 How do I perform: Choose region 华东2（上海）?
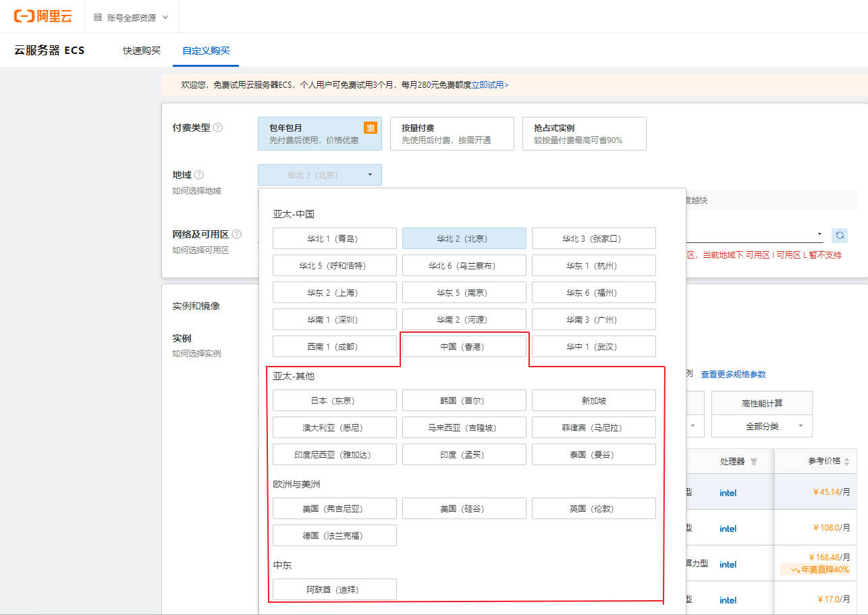[335, 292]
